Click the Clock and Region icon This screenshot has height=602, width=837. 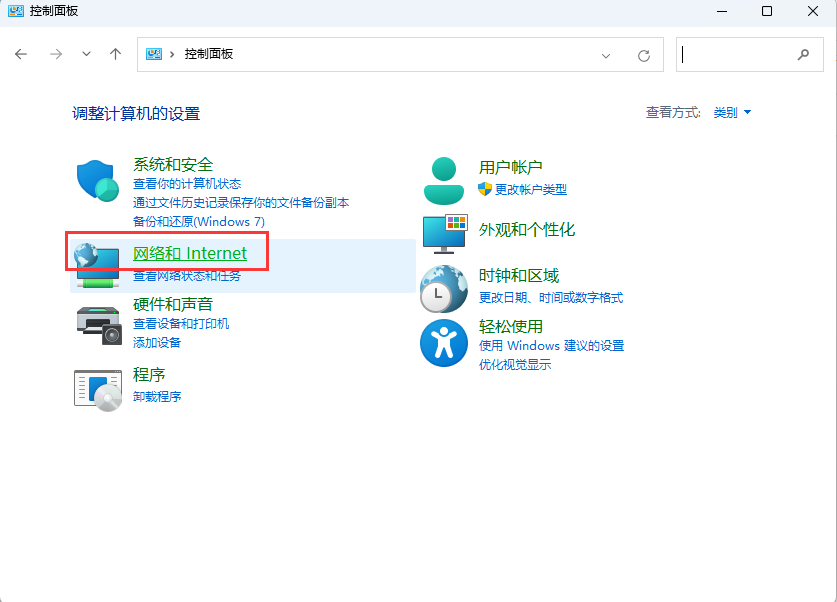[x=444, y=290]
